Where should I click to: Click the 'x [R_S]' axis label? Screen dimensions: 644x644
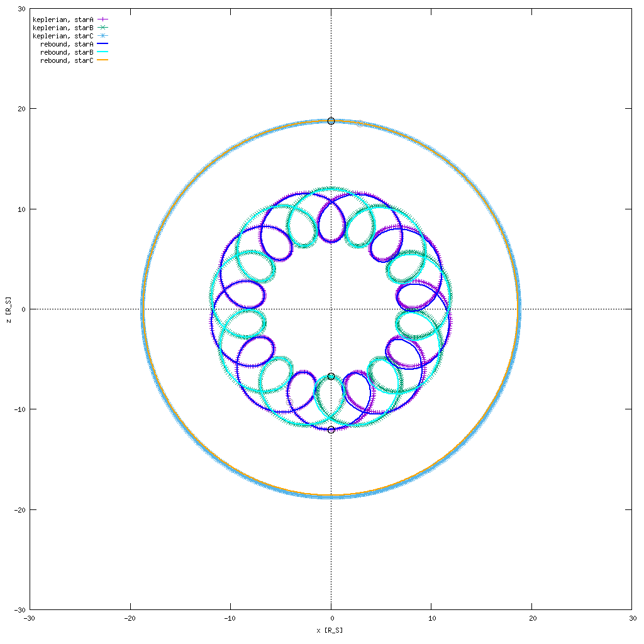tap(330, 630)
